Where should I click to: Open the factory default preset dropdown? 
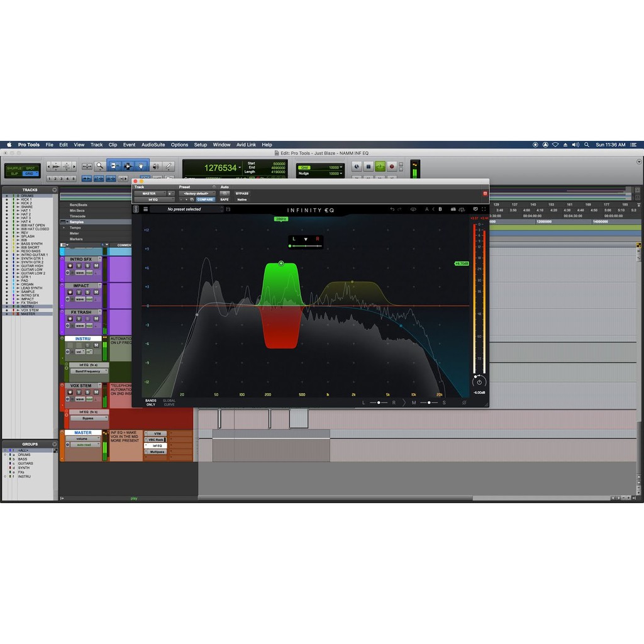[x=197, y=194]
